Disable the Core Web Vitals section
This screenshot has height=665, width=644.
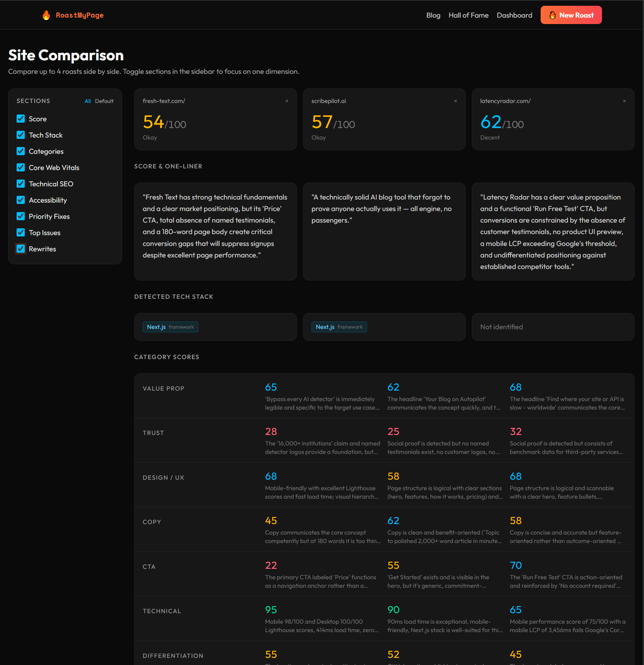click(x=21, y=167)
